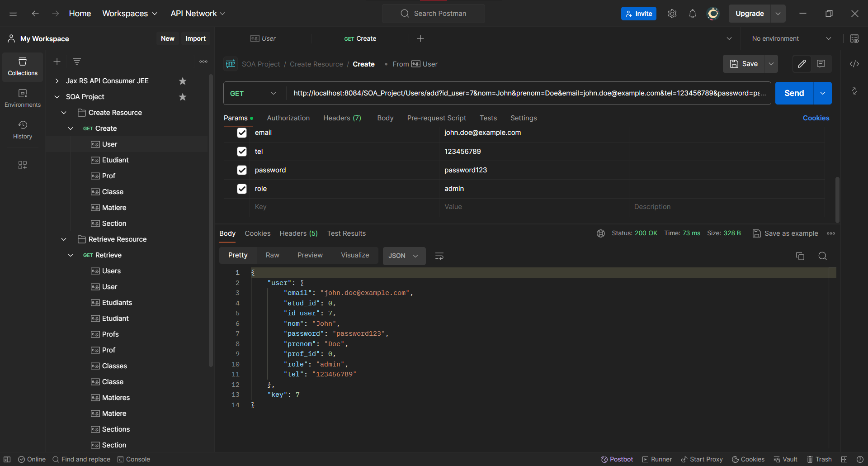Click the Invite button
868x466 pixels.
639,14
